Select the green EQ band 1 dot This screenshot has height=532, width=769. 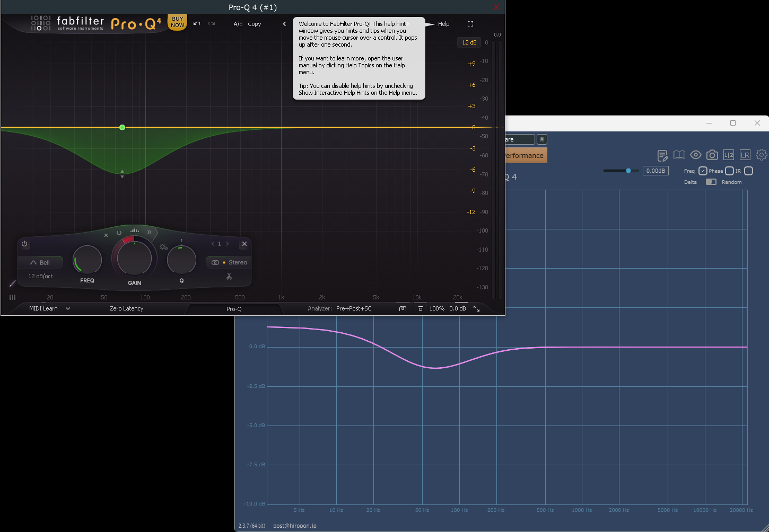click(123, 127)
